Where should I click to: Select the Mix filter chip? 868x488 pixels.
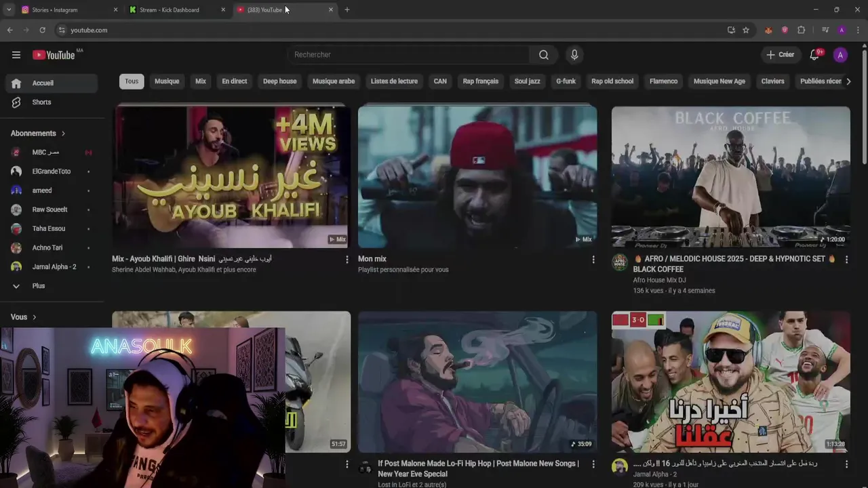(x=201, y=81)
